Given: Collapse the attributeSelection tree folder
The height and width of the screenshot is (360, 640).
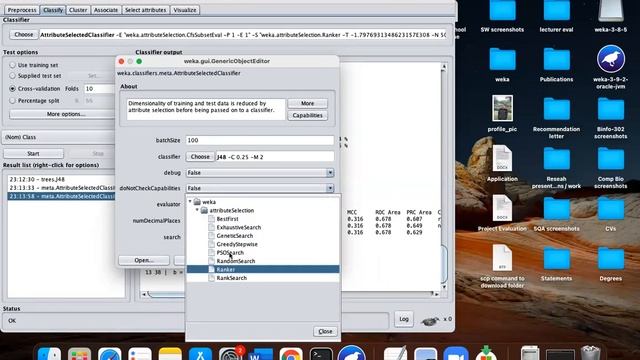Looking at the screenshot, I should [197, 210].
